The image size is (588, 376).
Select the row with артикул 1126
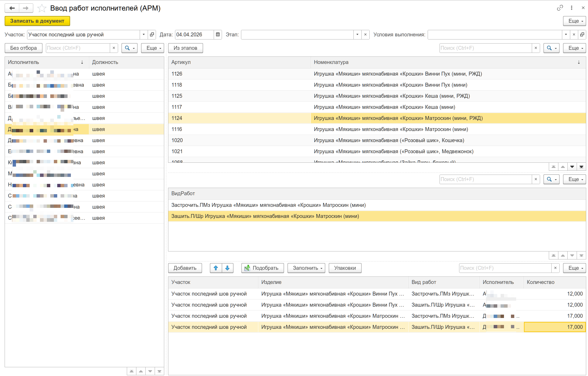377,74
